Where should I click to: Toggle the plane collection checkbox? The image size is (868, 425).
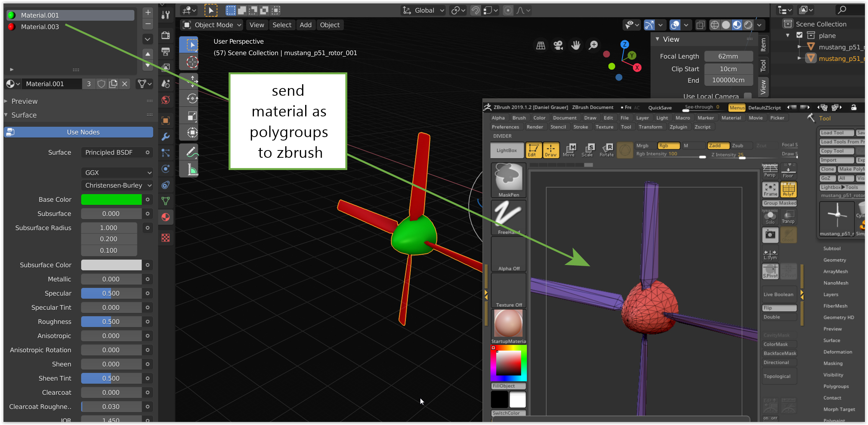click(799, 35)
